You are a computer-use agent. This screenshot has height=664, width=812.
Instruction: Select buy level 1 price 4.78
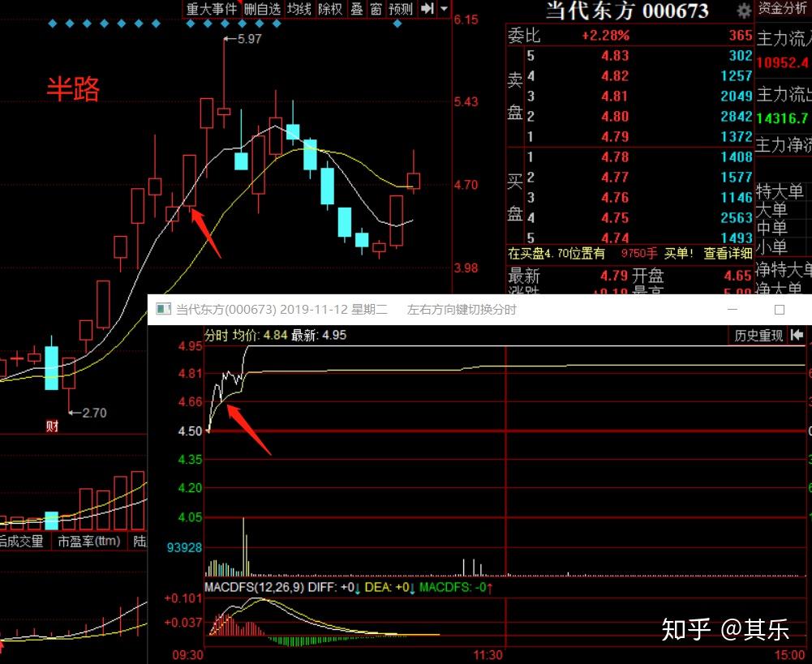pos(615,156)
